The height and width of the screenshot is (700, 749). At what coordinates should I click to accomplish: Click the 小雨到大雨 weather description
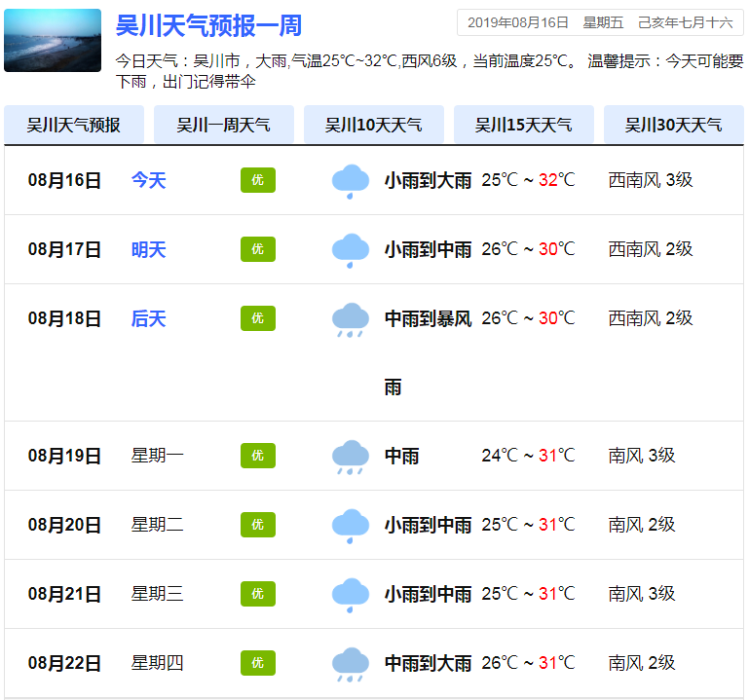[x=428, y=181]
